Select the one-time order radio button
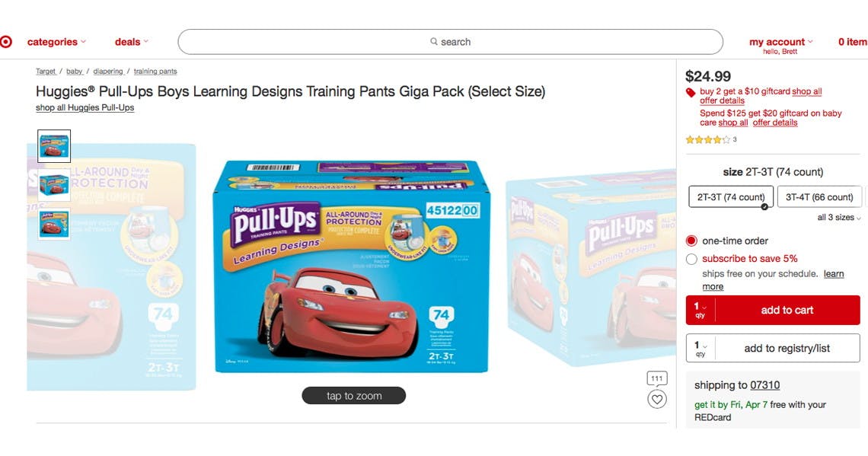 [691, 241]
